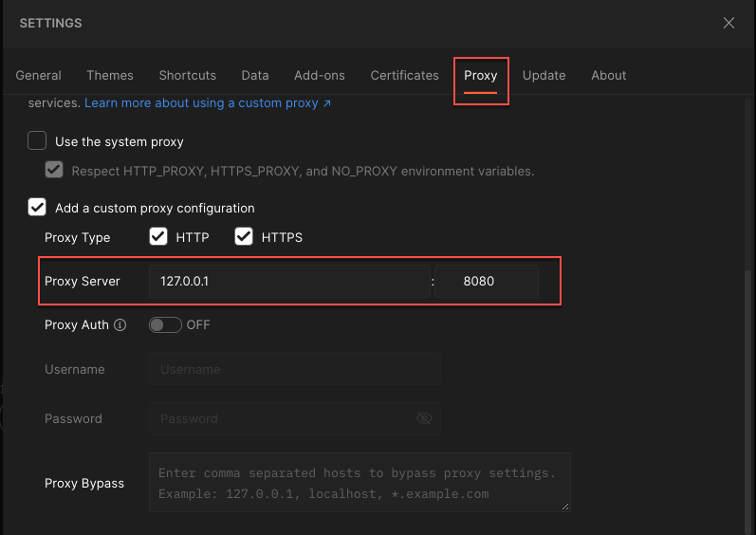Turn on the Proxy Auth switch
This screenshot has height=535, width=756.
[x=165, y=324]
